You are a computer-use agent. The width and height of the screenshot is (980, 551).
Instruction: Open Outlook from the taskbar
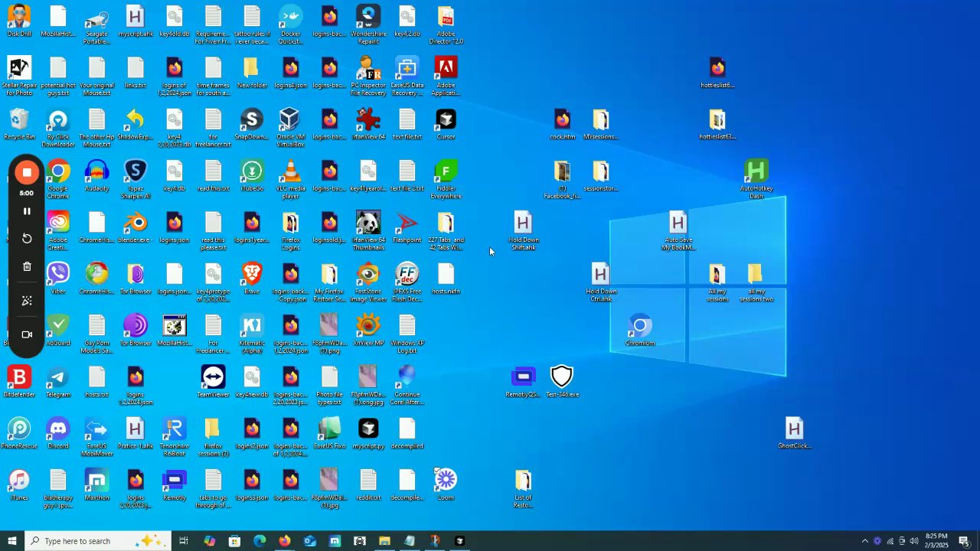[310, 541]
